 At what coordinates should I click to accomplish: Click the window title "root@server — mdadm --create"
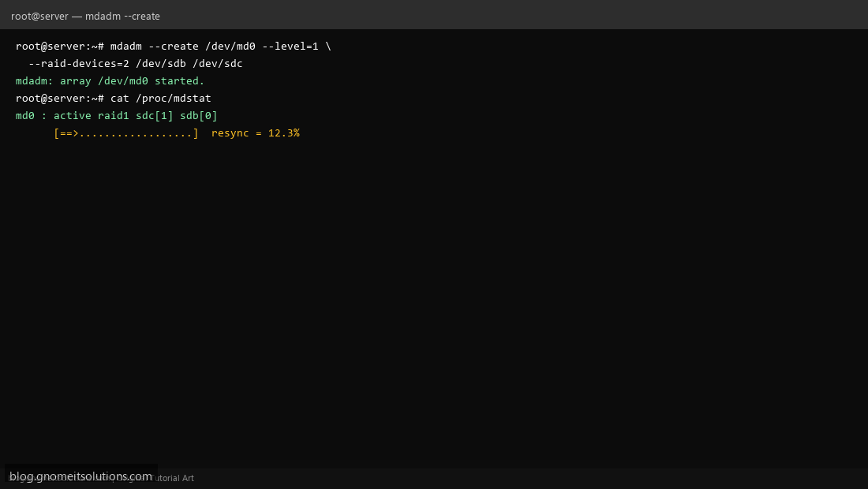click(85, 16)
